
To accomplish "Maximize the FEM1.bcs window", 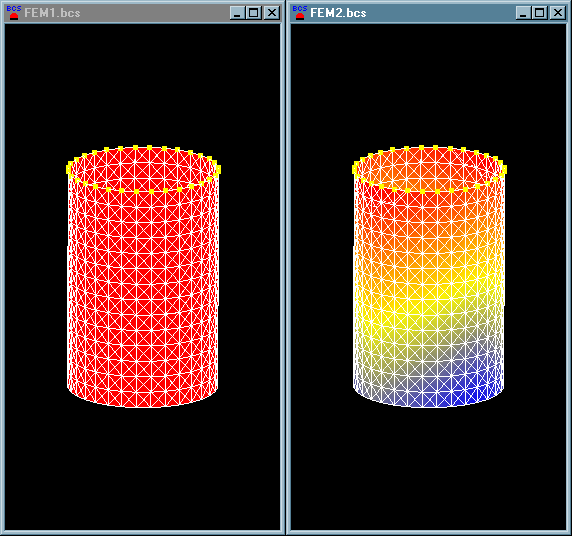I will pyautogui.click(x=253, y=13).
